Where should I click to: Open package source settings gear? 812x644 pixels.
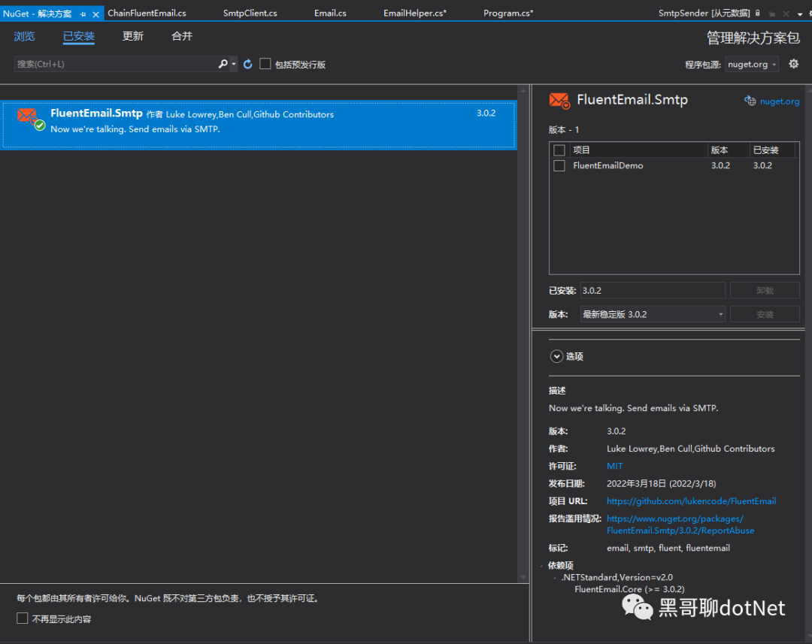point(793,64)
